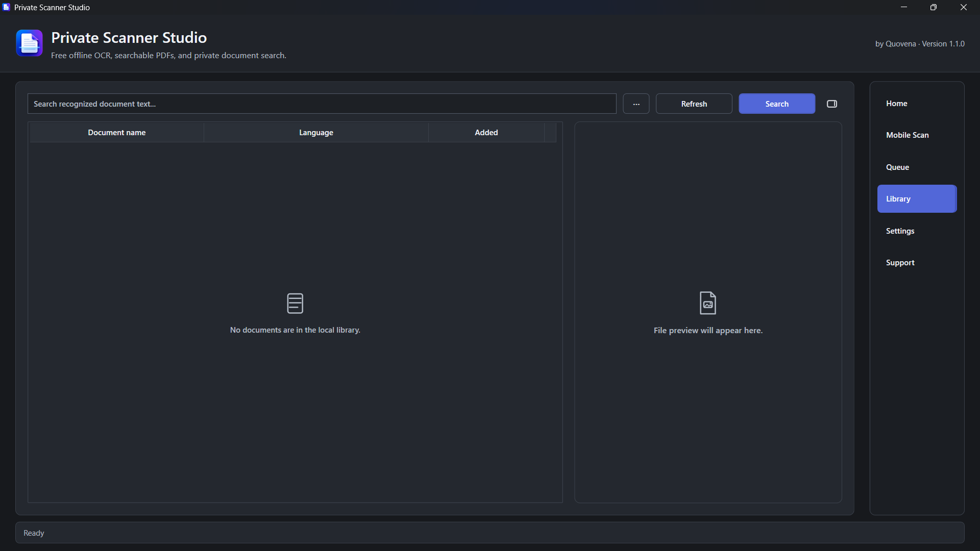980x551 pixels.
Task: Run the Search button
Action: (x=777, y=104)
